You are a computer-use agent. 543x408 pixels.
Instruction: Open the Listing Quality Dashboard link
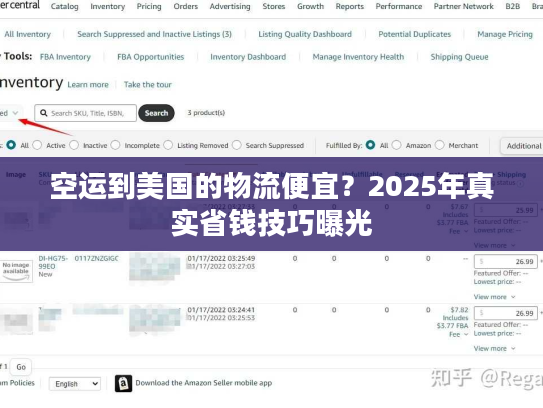(x=305, y=34)
